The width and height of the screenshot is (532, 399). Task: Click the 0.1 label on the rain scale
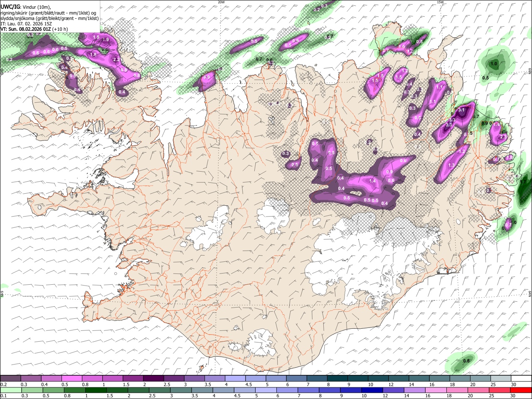coord(3,396)
